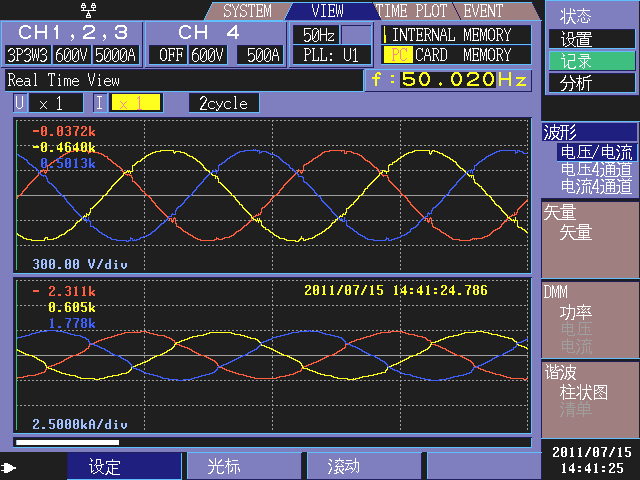Select the EVENT tab
This screenshot has height=480, width=640.
click(x=484, y=11)
